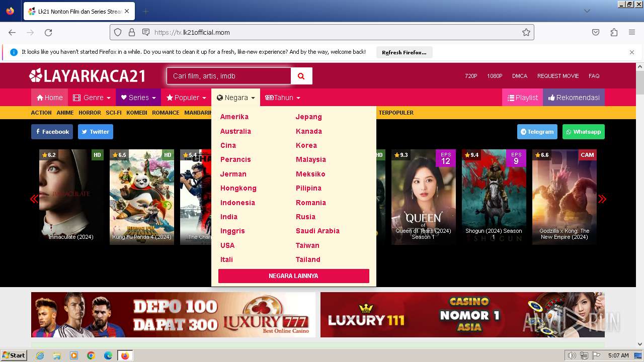Open the 720P link

tap(471, 76)
